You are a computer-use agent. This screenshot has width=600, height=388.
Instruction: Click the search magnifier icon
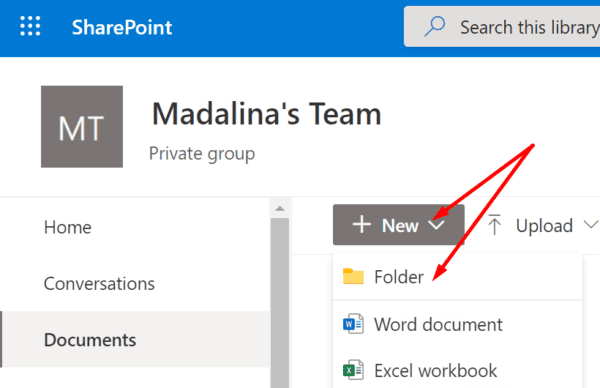(435, 26)
